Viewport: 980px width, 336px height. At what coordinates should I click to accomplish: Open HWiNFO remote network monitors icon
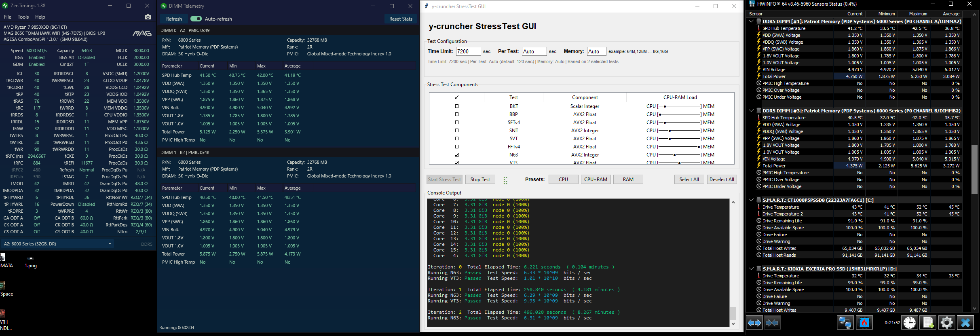click(x=845, y=323)
